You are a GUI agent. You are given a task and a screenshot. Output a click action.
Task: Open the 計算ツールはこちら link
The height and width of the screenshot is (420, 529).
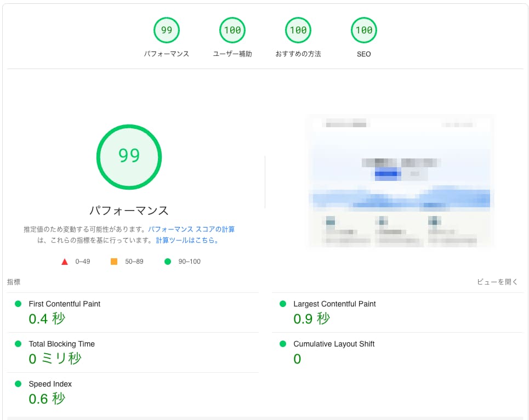pyautogui.click(x=187, y=240)
